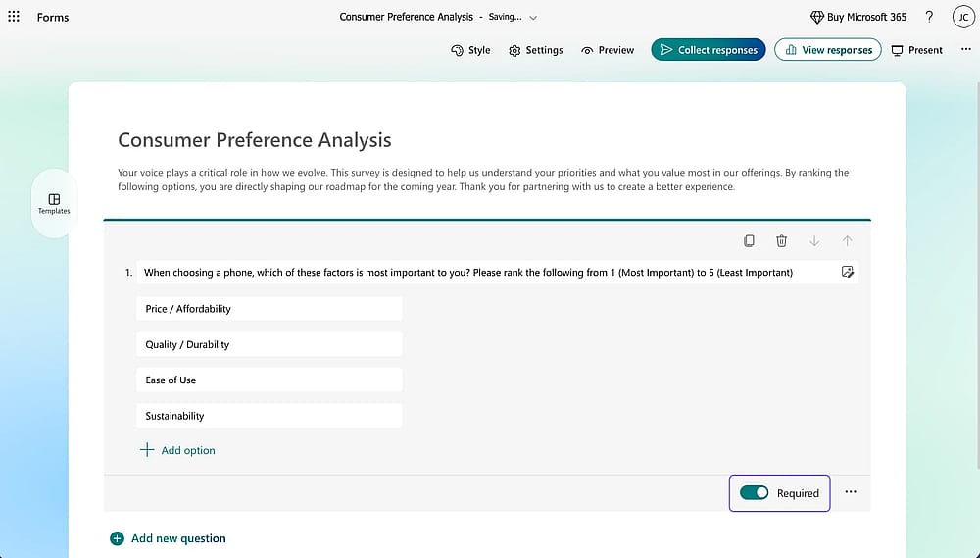Screen dimensions: 980x558
Task: Click Add new question
Action: click(x=169, y=538)
